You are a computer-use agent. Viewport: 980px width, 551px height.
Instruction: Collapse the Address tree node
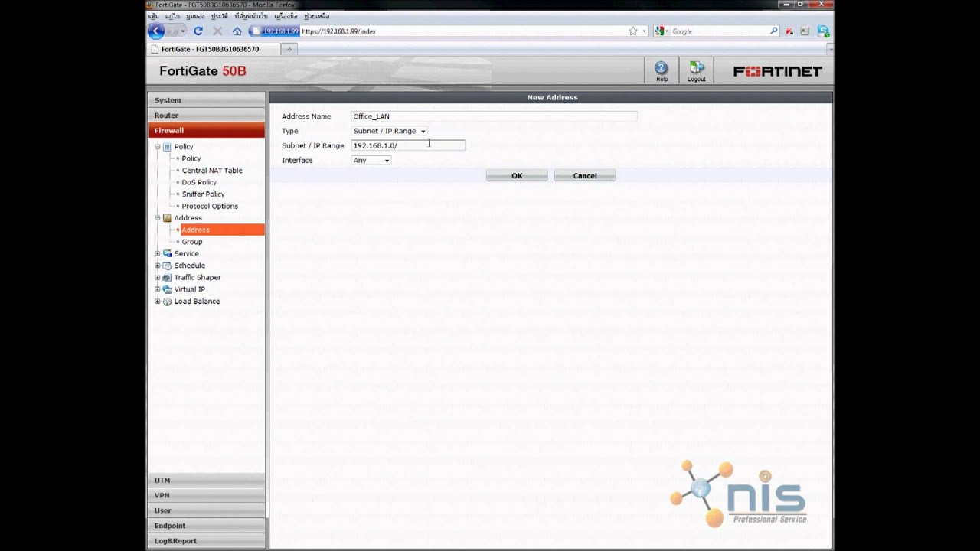click(x=158, y=218)
